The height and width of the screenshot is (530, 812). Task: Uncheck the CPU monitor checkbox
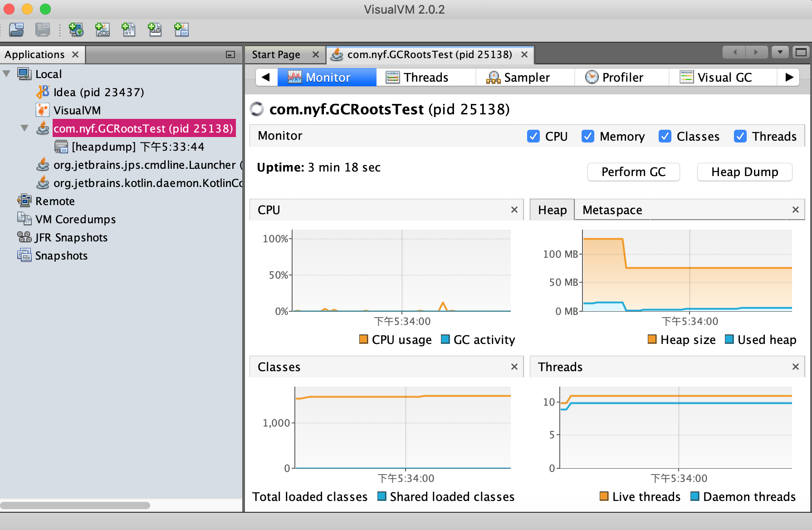coord(533,136)
